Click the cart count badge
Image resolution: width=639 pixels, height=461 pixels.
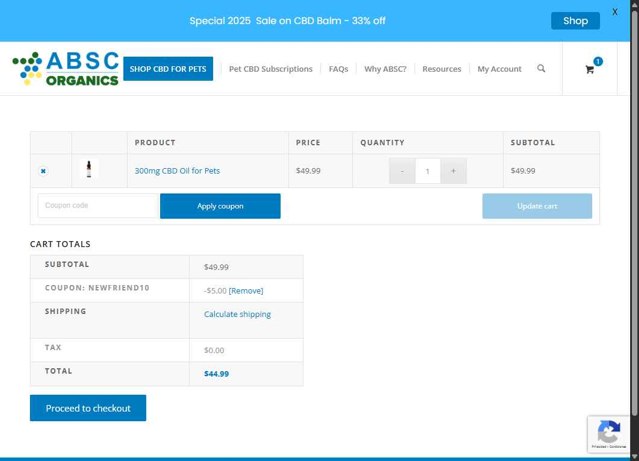pos(598,62)
